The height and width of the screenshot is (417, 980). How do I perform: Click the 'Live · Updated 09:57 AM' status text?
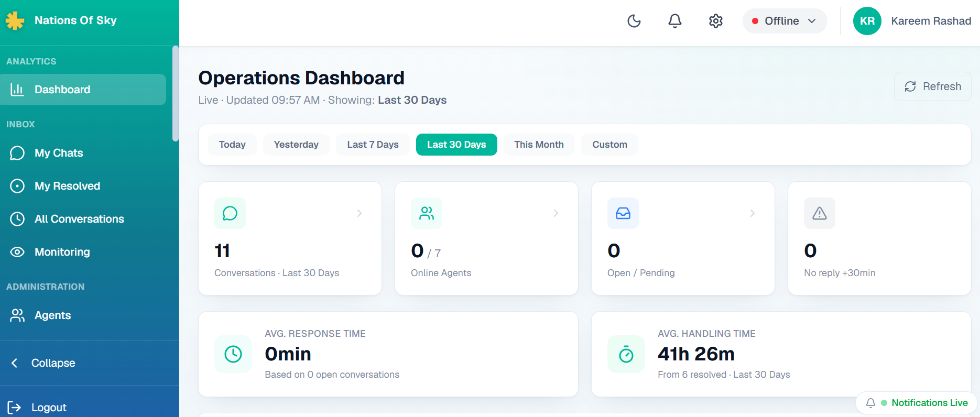click(x=259, y=100)
